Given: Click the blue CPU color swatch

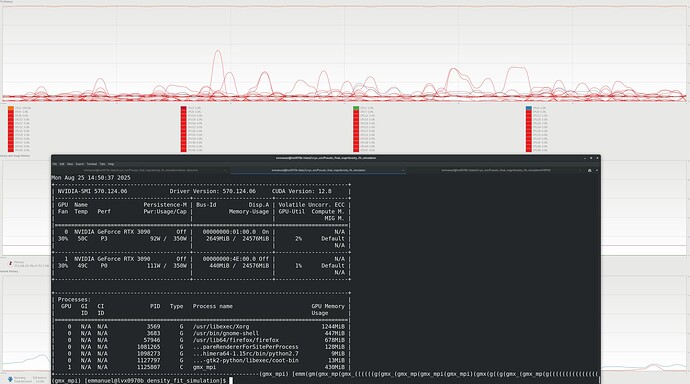Looking at the screenshot, I should tap(529, 108).
